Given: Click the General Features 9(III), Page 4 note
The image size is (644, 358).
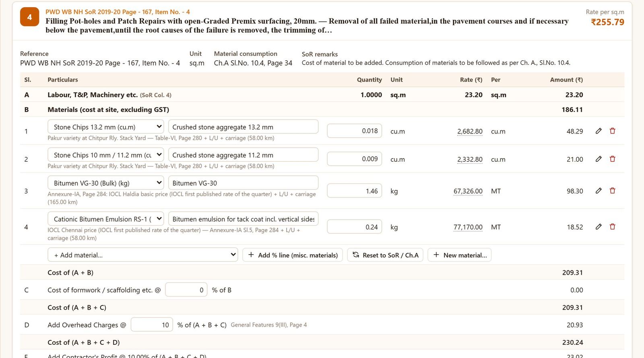Looking at the screenshot, I should click(269, 325).
